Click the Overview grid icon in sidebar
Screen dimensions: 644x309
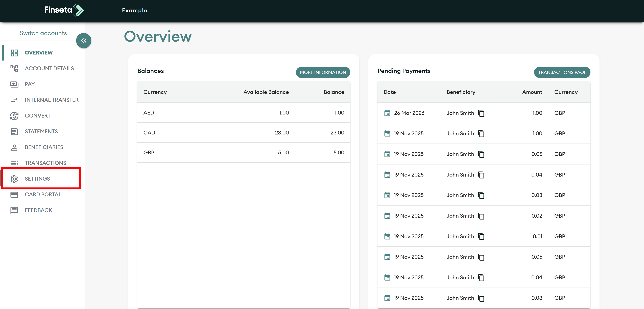pos(14,53)
